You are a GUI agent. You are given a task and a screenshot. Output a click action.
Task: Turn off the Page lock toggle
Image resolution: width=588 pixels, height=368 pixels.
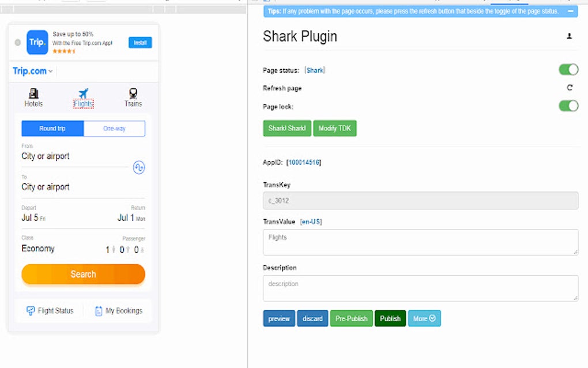[568, 106]
